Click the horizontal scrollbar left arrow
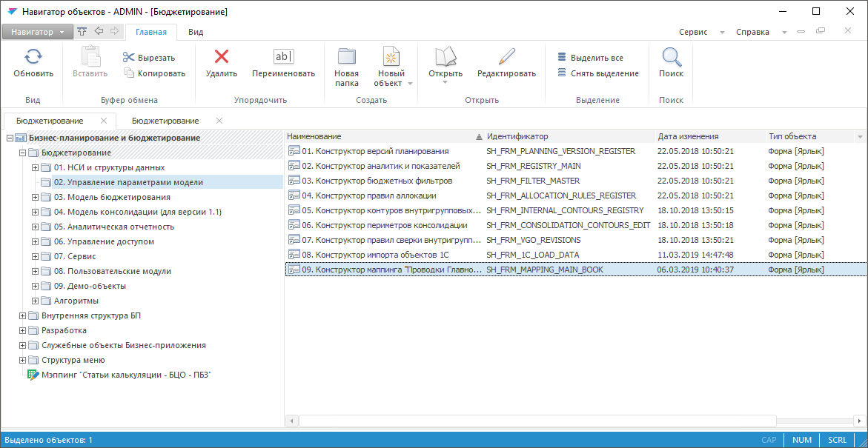868x448 pixels. click(292, 421)
